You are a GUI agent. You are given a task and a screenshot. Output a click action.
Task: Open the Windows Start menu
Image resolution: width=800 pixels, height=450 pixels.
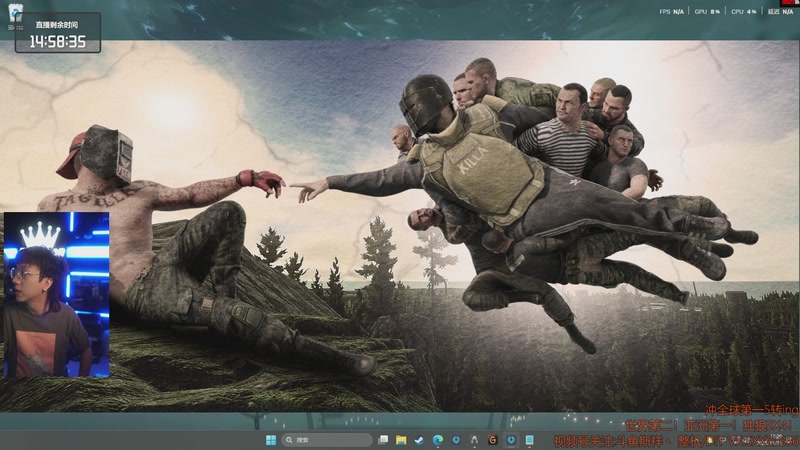(x=271, y=440)
